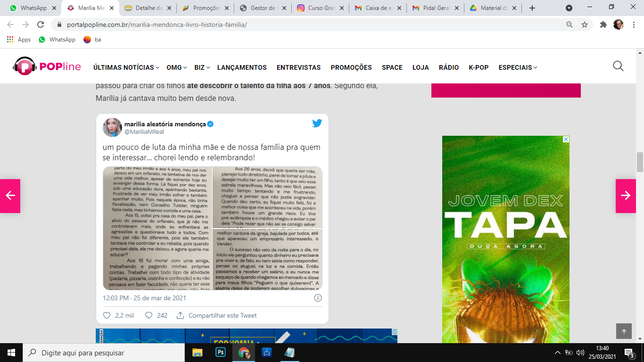Open RÁDIO menu item
Screen dimensions: 644x362
449,67
